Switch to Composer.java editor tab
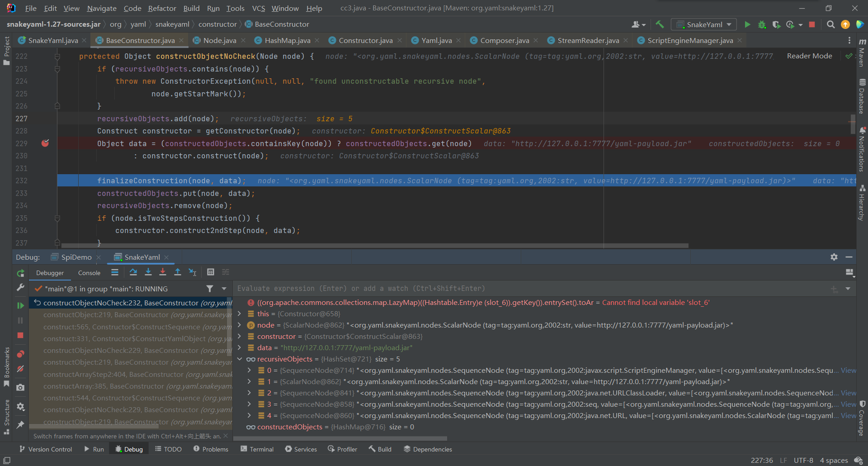 coord(505,40)
